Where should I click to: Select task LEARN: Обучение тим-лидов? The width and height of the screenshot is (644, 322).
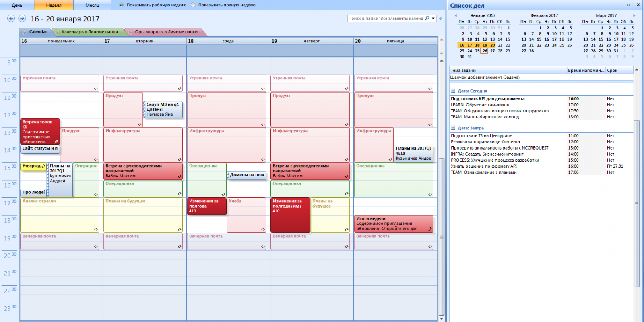pyautogui.click(x=541, y=105)
